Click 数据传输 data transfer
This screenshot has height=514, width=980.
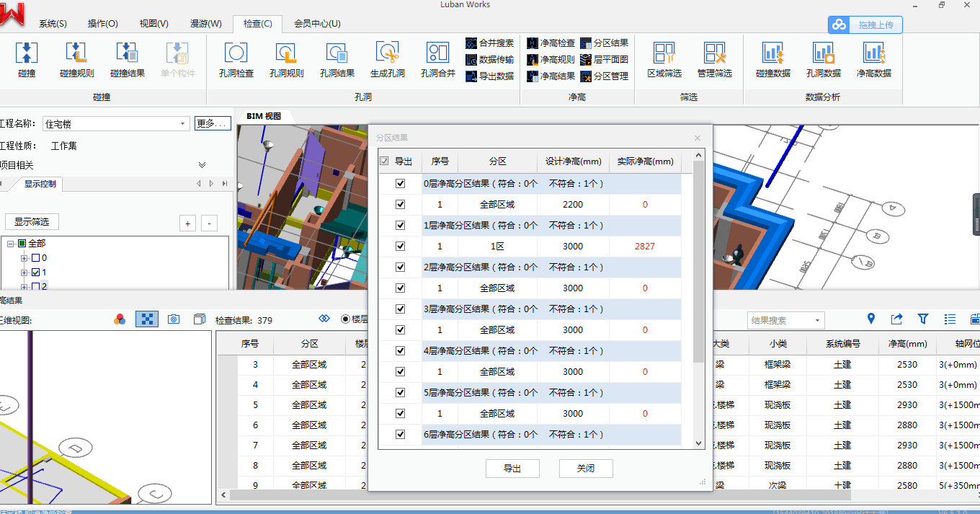click(490, 60)
